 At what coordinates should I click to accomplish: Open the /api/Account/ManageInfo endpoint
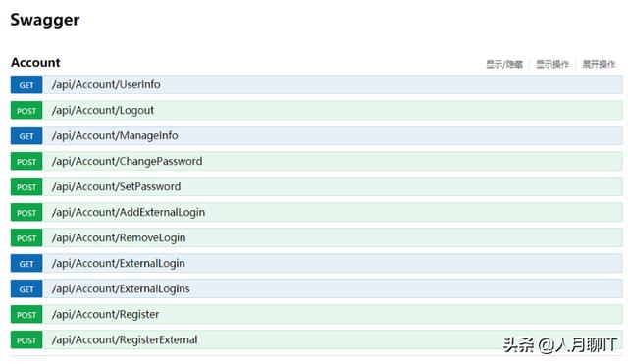click(x=115, y=136)
